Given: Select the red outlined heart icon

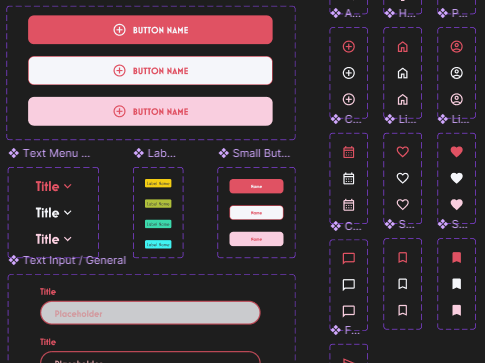Looking at the screenshot, I should [403, 152].
